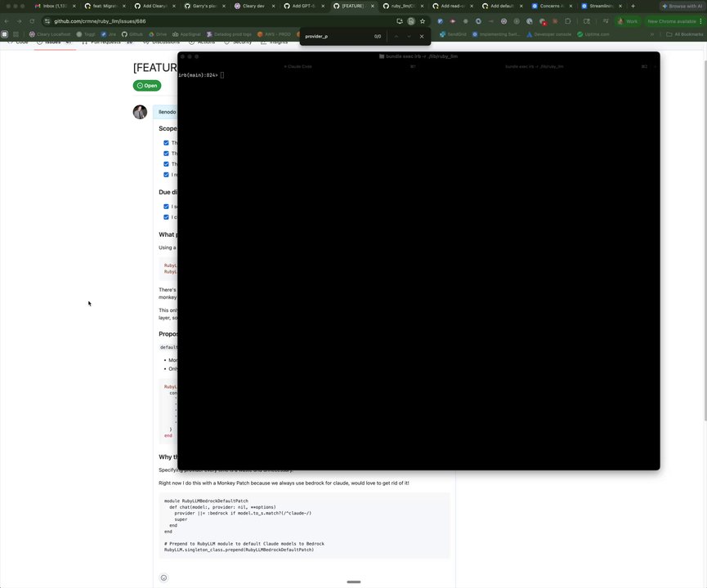Click the irb(main):024 prompt in terminal
The height and width of the screenshot is (588, 707).
click(x=198, y=75)
